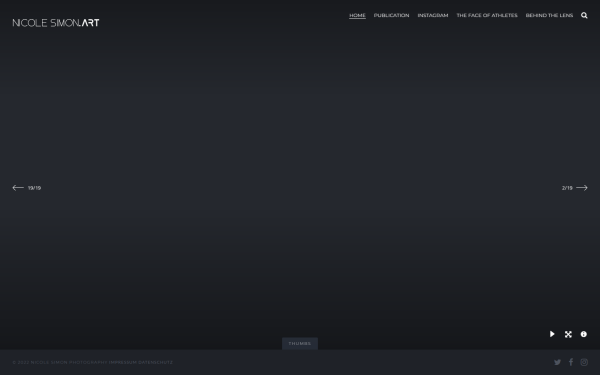Click the NICOLE SIMON.ART logo
Screen dimensions: 600x375
[x=56, y=23]
